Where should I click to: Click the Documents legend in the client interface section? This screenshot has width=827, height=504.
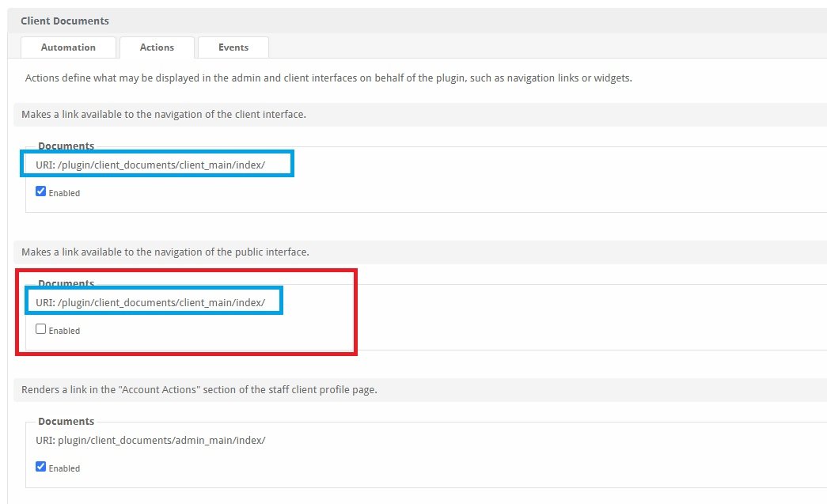tap(66, 146)
